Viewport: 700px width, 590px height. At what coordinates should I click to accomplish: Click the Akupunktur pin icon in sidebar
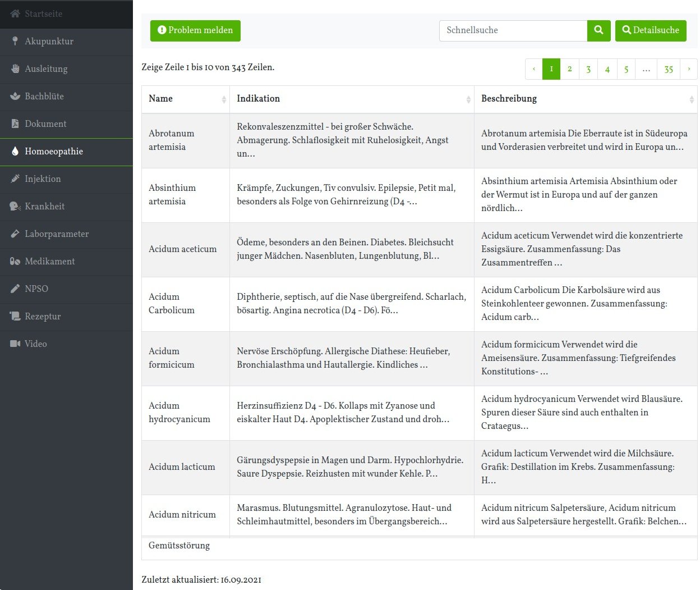[x=15, y=41]
